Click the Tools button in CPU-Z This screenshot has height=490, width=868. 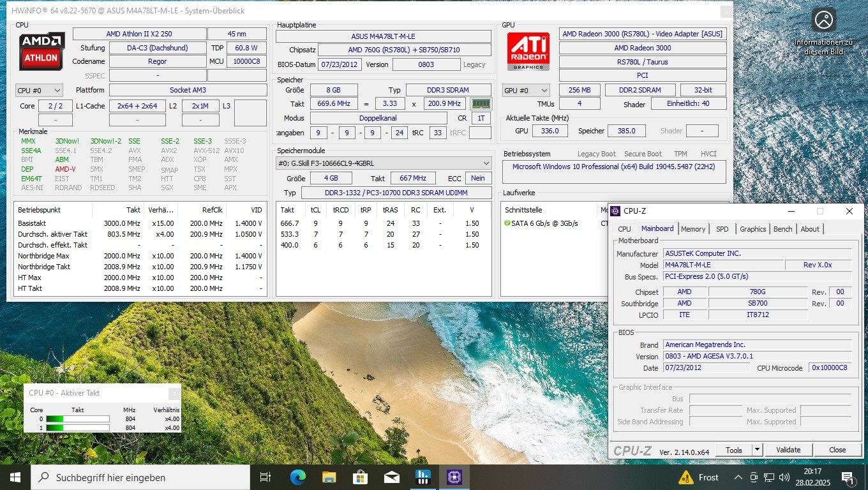point(734,450)
